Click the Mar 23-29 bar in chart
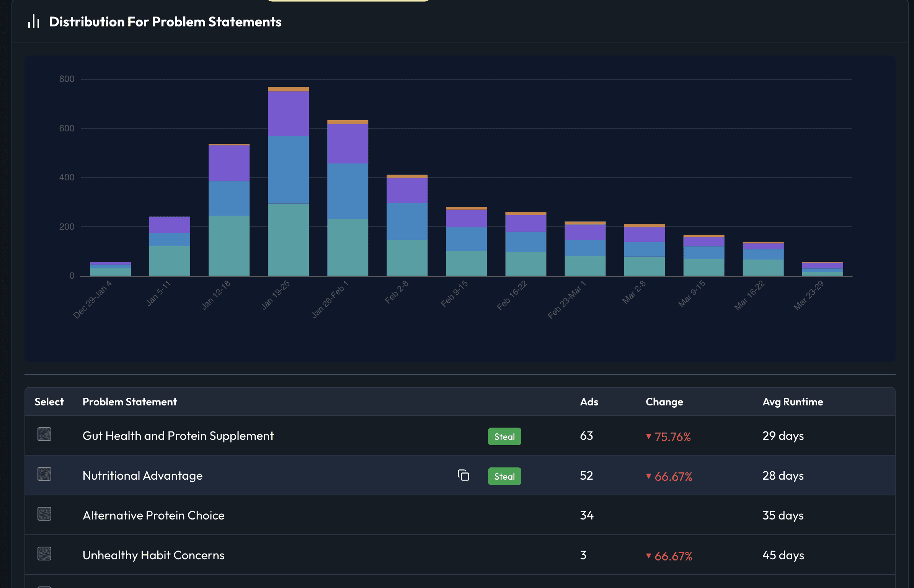Viewport: 914px width, 588px height. click(822, 269)
